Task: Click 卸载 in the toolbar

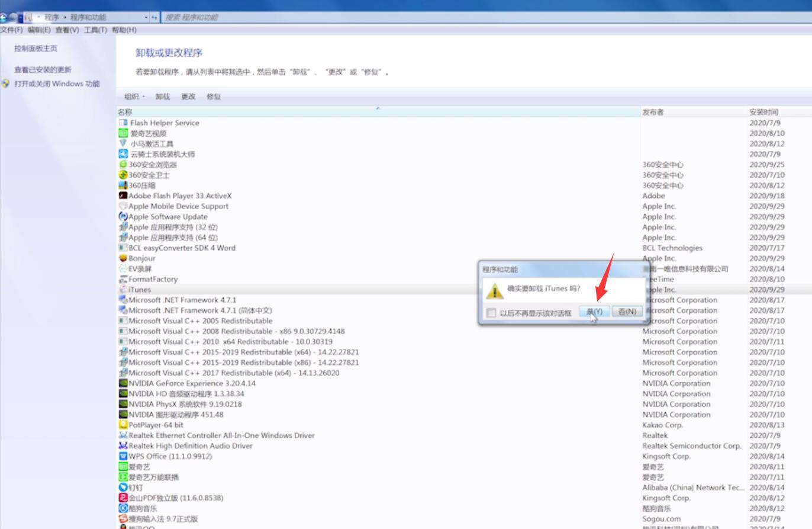Action: pos(163,97)
